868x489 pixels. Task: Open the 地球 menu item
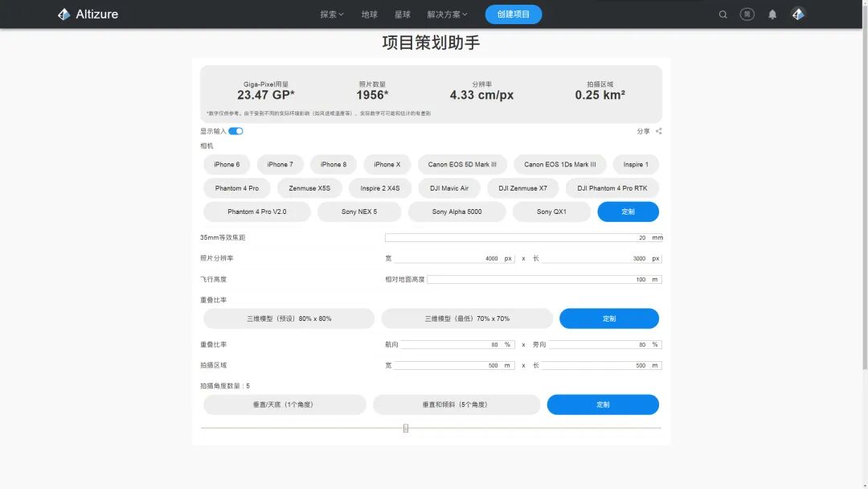click(x=369, y=14)
